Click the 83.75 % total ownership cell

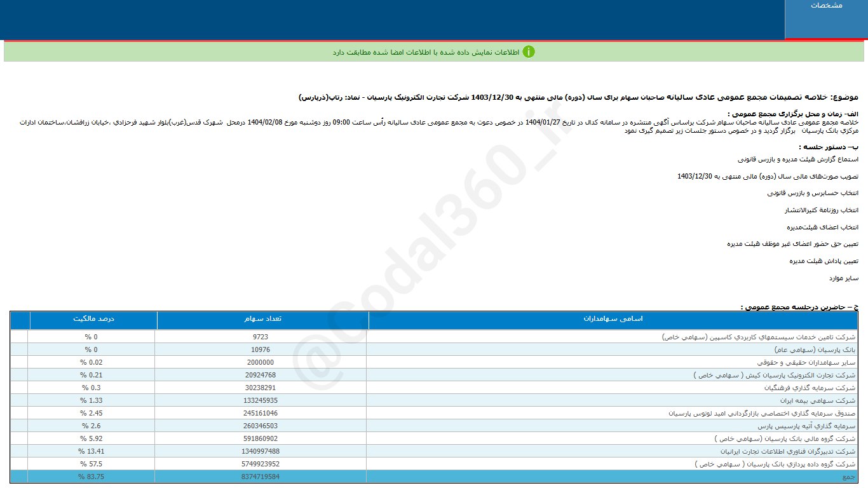pyautogui.click(x=91, y=477)
